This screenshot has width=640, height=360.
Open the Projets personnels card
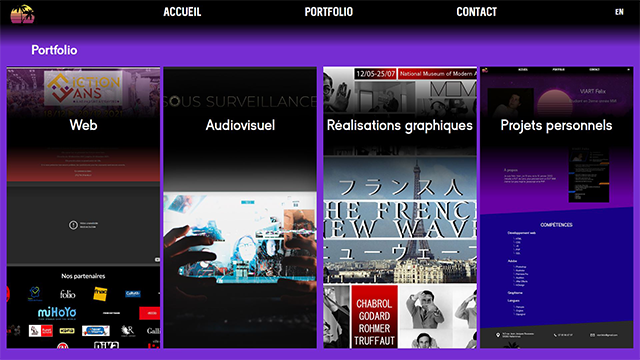pos(556,207)
